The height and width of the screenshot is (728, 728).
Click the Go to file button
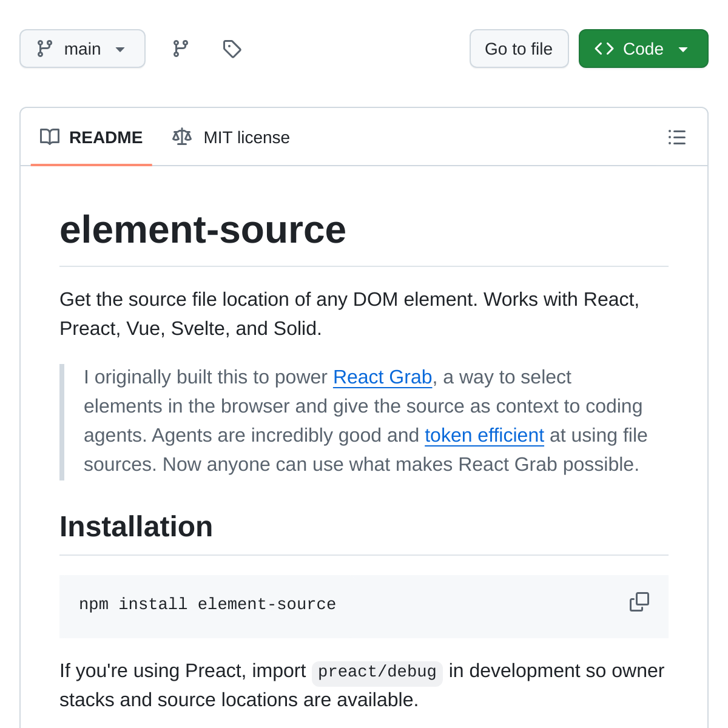click(519, 49)
